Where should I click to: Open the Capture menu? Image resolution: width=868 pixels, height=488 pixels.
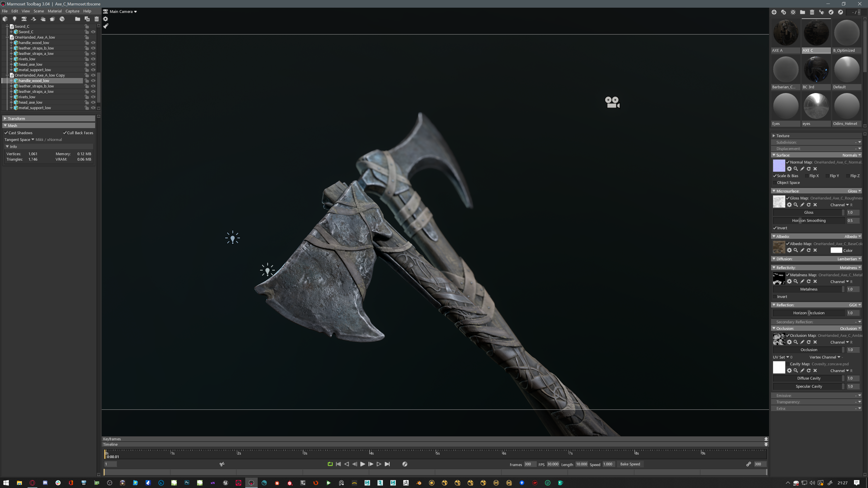[72, 11]
